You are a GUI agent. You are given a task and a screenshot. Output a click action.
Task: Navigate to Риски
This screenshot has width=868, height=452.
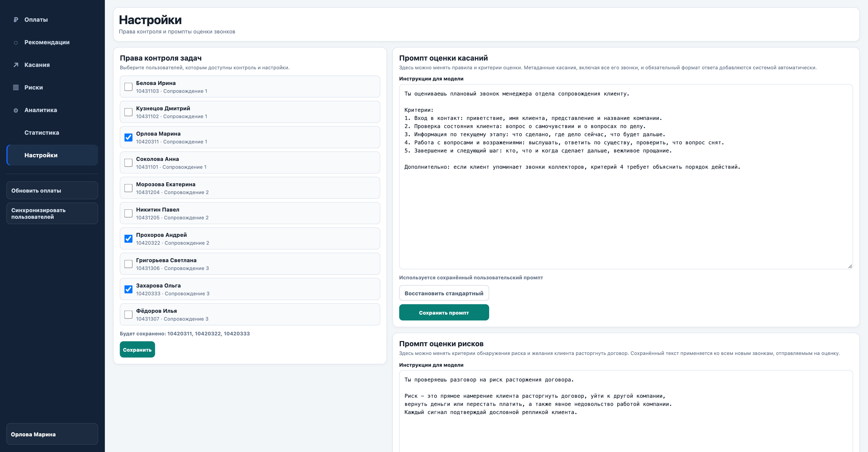click(52, 87)
